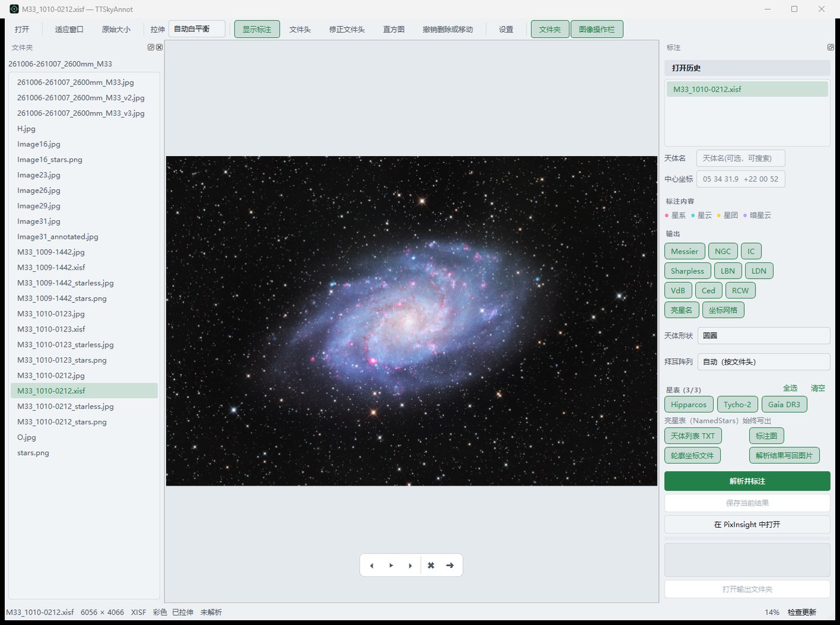Click the M33 galaxy image preview
The width and height of the screenshot is (840, 625).
(x=412, y=321)
